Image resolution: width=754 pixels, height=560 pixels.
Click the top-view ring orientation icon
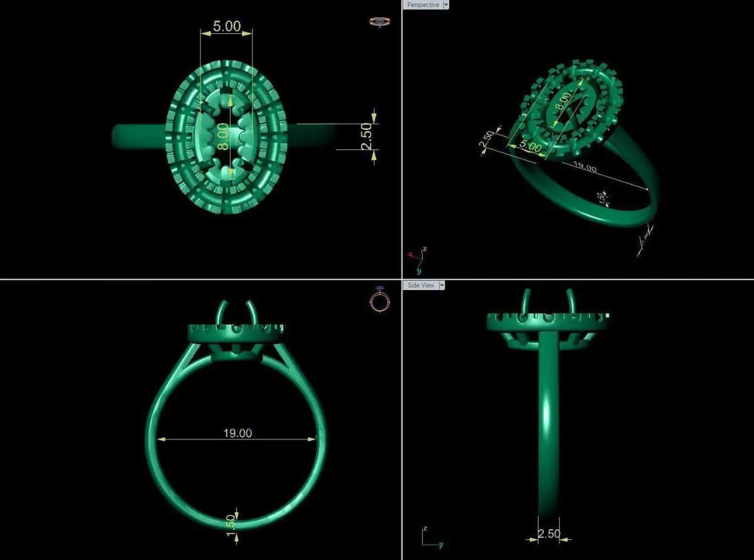coord(378,22)
